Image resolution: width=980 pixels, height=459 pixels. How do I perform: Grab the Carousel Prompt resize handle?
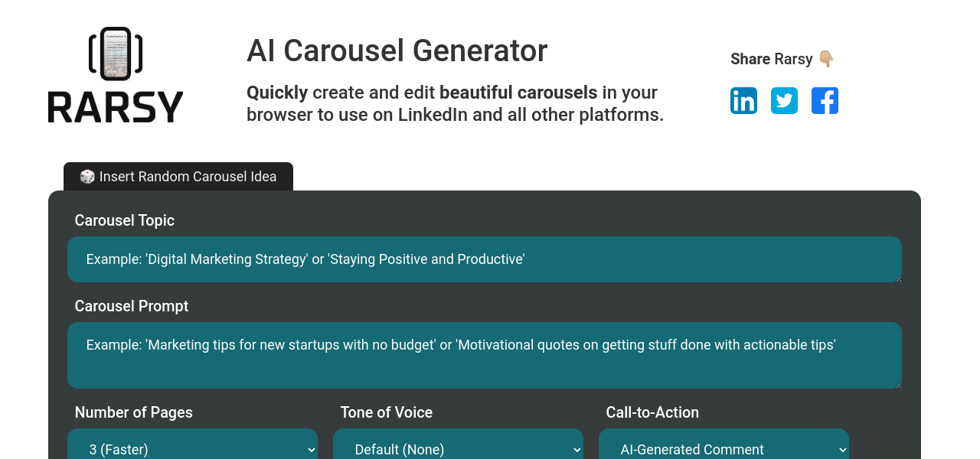pyautogui.click(x=898, y=385)
